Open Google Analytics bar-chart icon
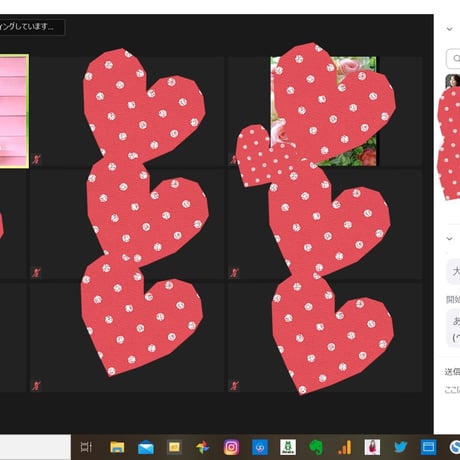The width and height of the screenshot is (460, 460). tap(345, 447)
